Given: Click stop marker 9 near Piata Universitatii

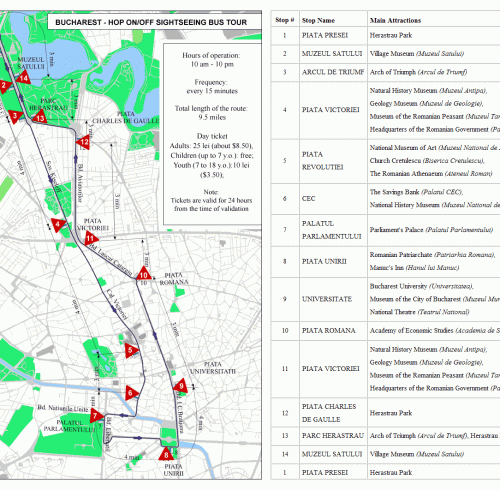Looking at the screenshot, I should (181, 386).
